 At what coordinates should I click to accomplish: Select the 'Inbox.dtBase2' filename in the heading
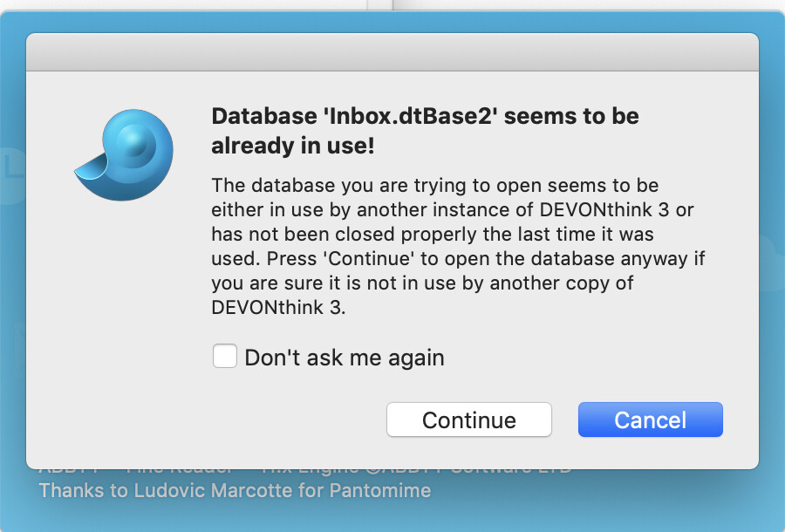[411, 116]
